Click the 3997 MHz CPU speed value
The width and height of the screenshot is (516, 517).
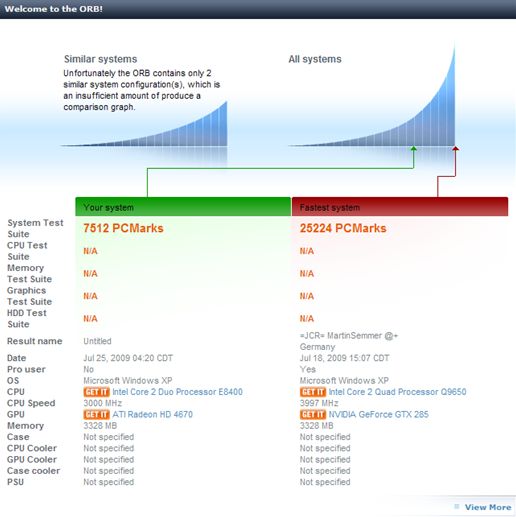(319, 403)
